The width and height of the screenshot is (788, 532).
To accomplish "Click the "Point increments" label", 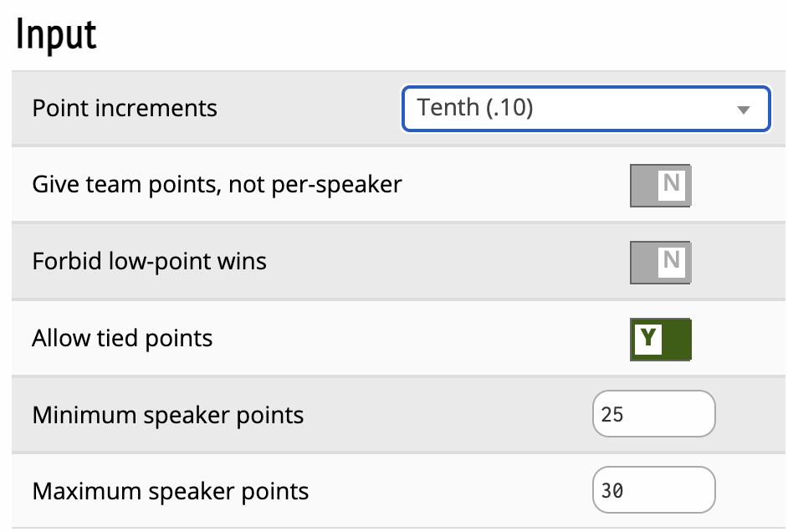I will click(125, 109).
